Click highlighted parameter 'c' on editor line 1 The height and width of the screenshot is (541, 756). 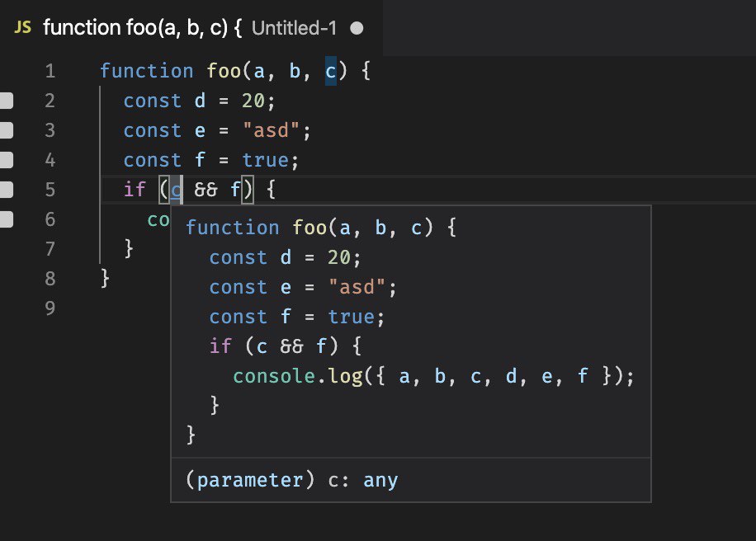[x=331, y=71]
